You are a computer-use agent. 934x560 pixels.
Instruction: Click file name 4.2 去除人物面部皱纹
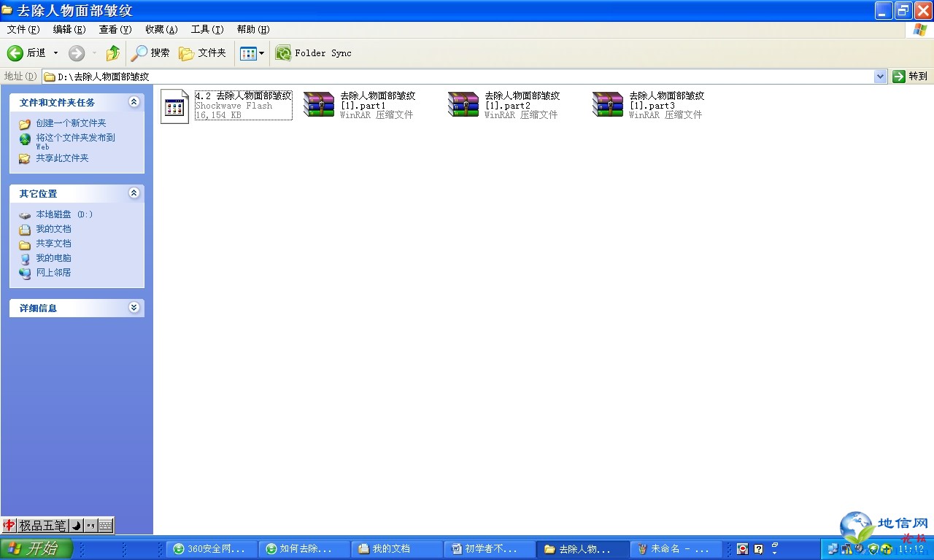[x=244, y=96]
